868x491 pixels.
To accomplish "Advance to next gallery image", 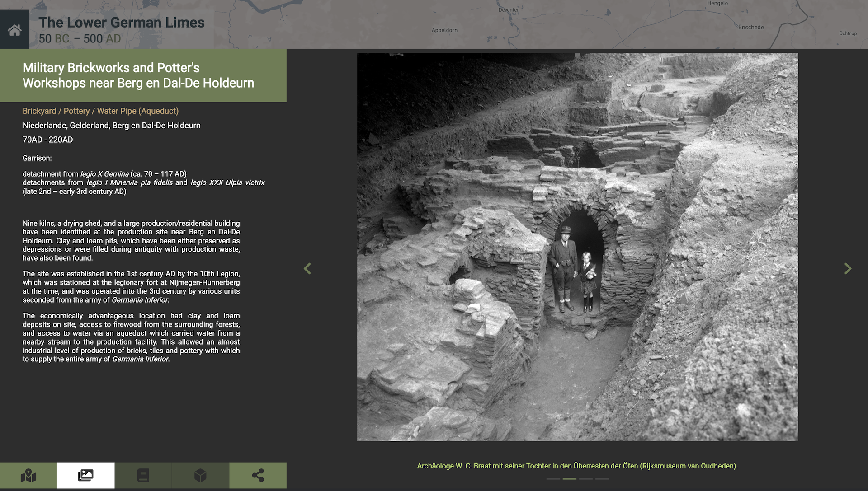I will click(x=848, y=269).
